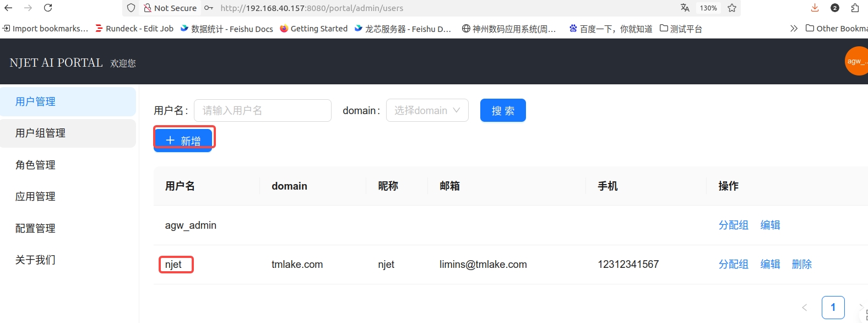This screenshot has width=868, height=323.
Task: Select 角色管理 menu item
Action: click(x=35, y=165)
